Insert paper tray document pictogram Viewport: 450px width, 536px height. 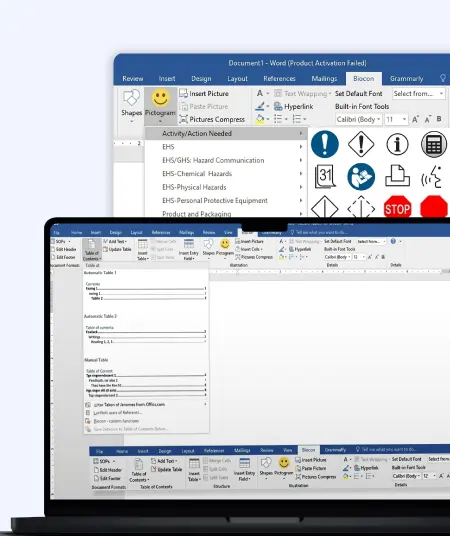(x=397, y=176)
